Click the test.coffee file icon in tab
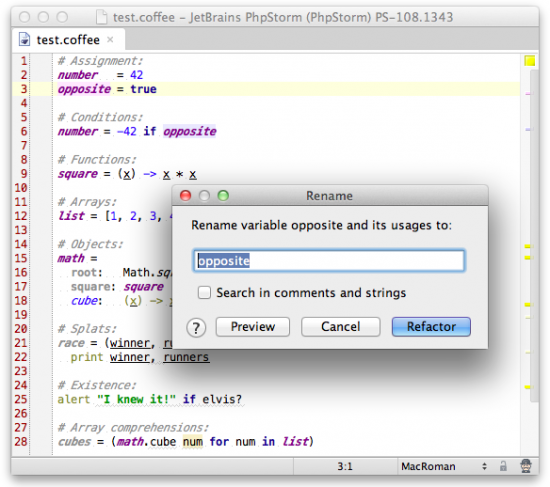This screenshot has height=487, width=550. [x=24, y=39]
